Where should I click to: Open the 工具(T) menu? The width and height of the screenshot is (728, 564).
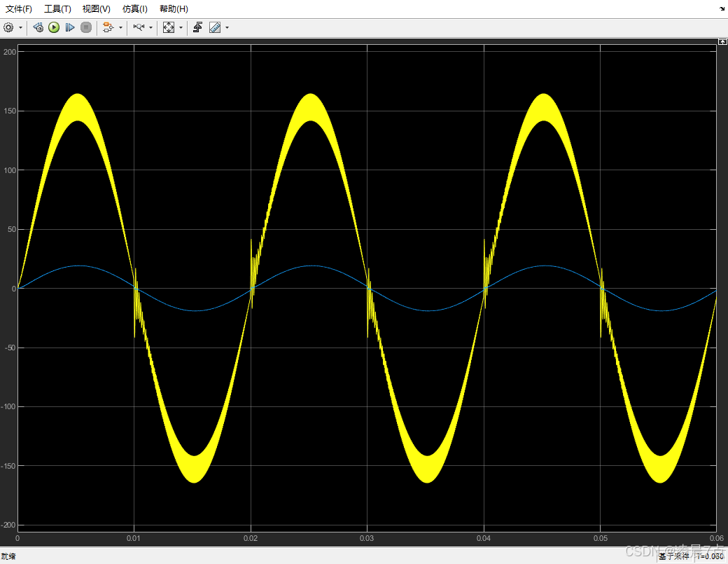point(57,9)
